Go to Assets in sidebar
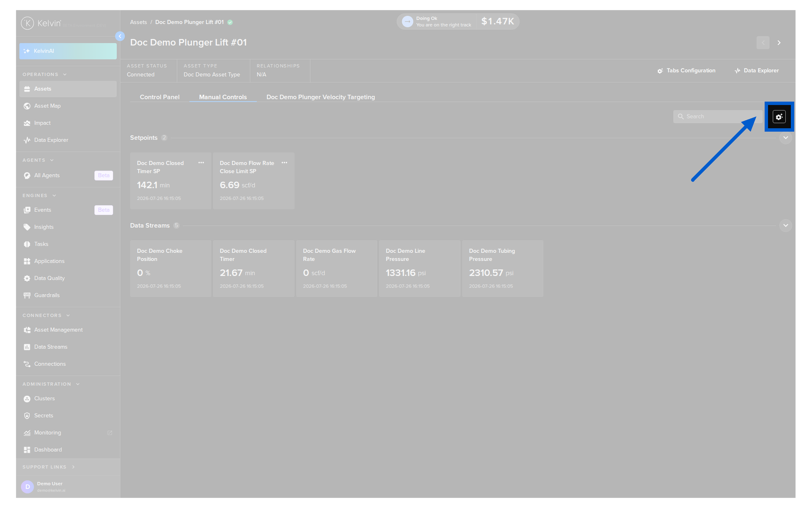The width and height of the screenshot is (812, 508). [x=68, y=89]
